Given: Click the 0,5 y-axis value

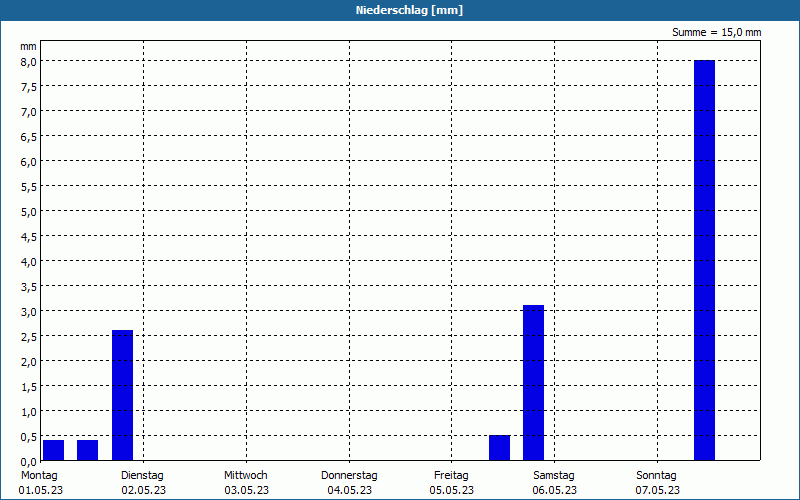Looking at the screenshot, I should click(x=29, y=436).
